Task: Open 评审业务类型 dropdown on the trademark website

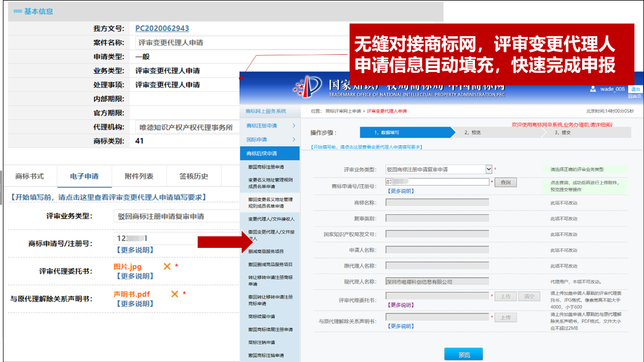Action: tap(439, 169)
